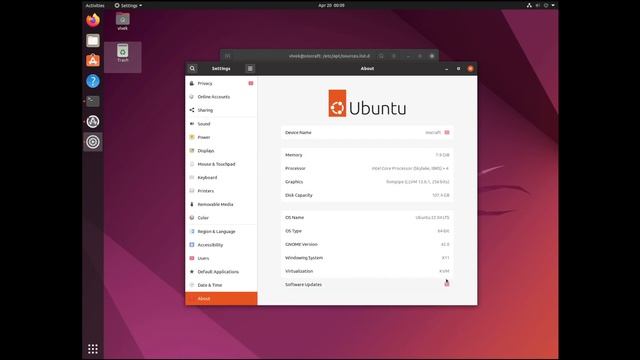Open Privacy settings in the sidebar
This screenshot has width=640, height=360.
(221, 83)
